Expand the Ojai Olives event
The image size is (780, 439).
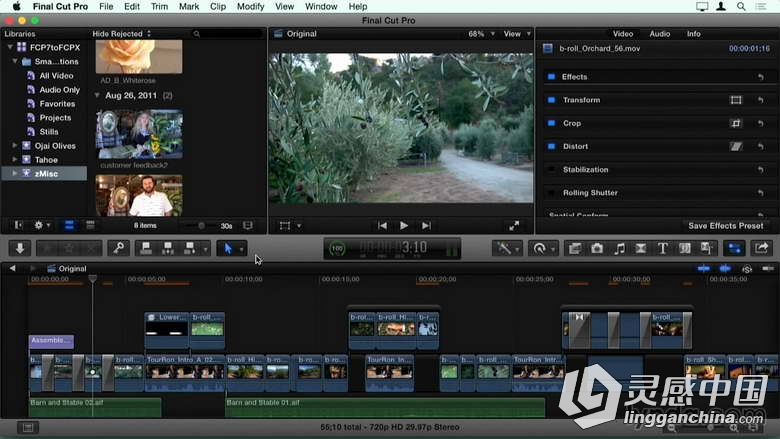click(x=15, y=146)
